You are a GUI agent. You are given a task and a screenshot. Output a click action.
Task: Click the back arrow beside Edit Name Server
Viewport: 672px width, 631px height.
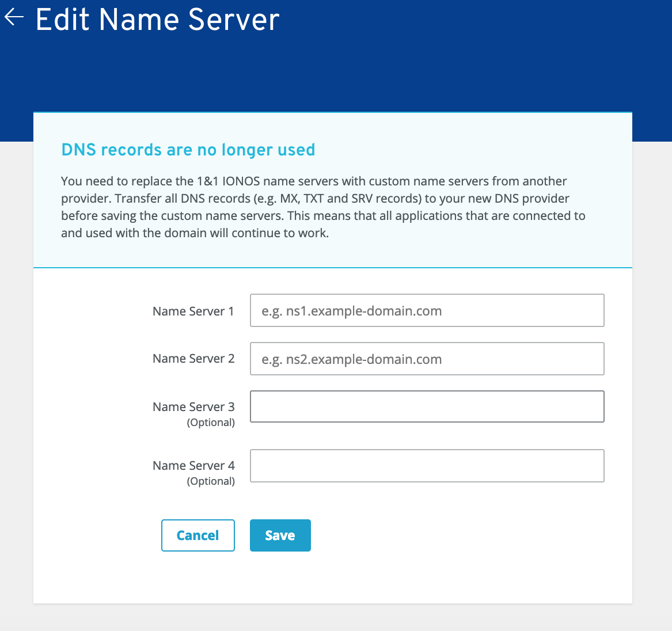[14, 18]
